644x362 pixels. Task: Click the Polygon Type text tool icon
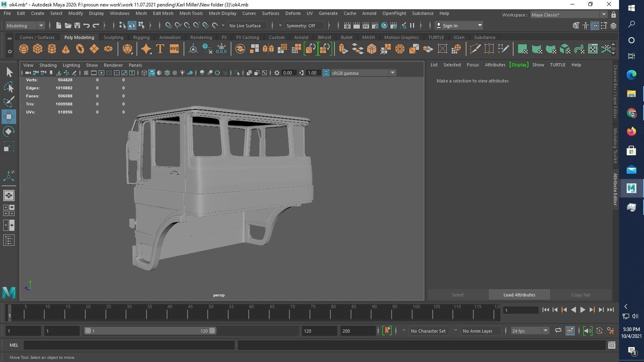pyautogui.click(x=160, y=49)
